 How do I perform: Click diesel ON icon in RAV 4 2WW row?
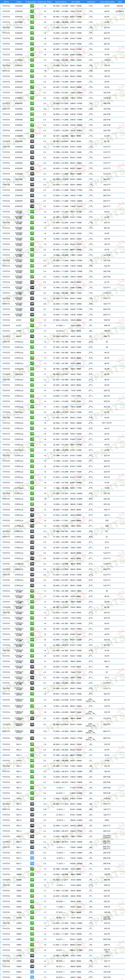tap(32, 820)
